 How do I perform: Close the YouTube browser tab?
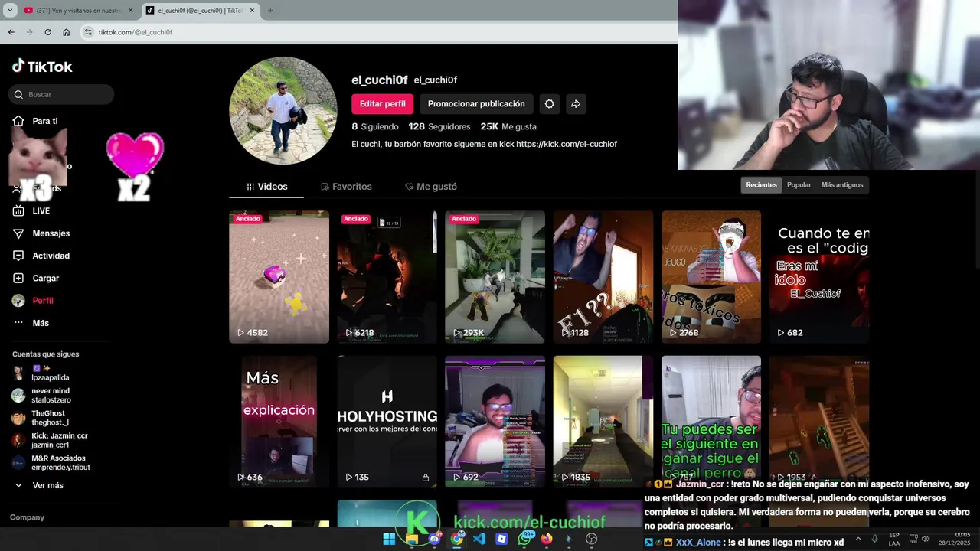coord(130,11)
